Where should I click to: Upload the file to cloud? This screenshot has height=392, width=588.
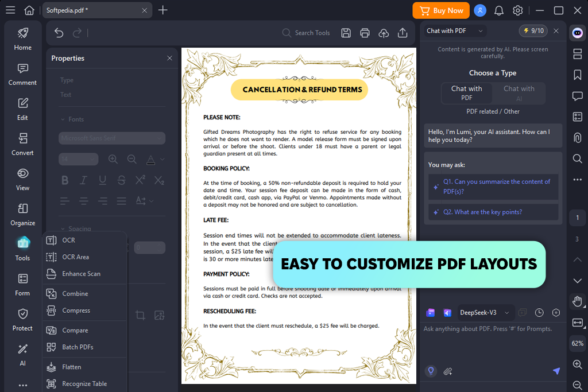[383, 33]
